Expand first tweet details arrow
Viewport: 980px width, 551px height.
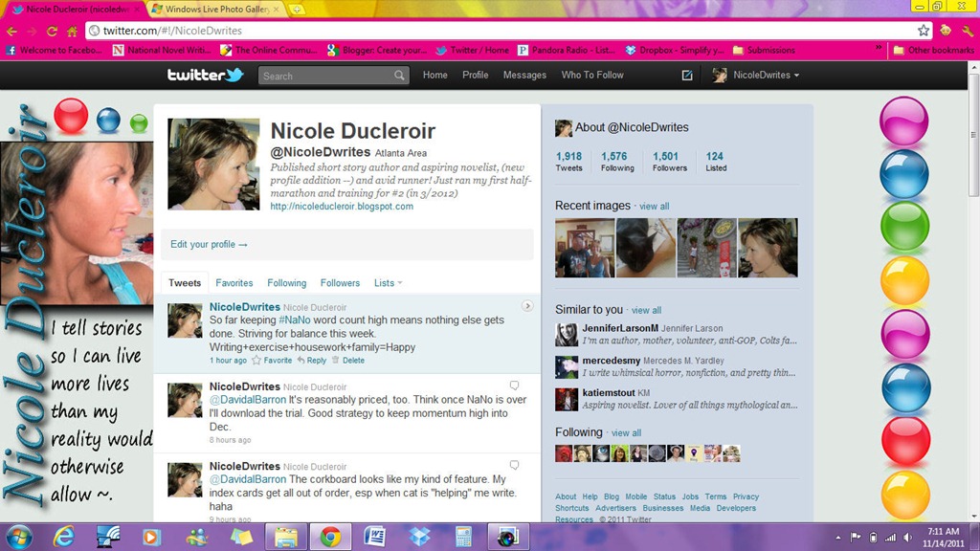[527, 306]
